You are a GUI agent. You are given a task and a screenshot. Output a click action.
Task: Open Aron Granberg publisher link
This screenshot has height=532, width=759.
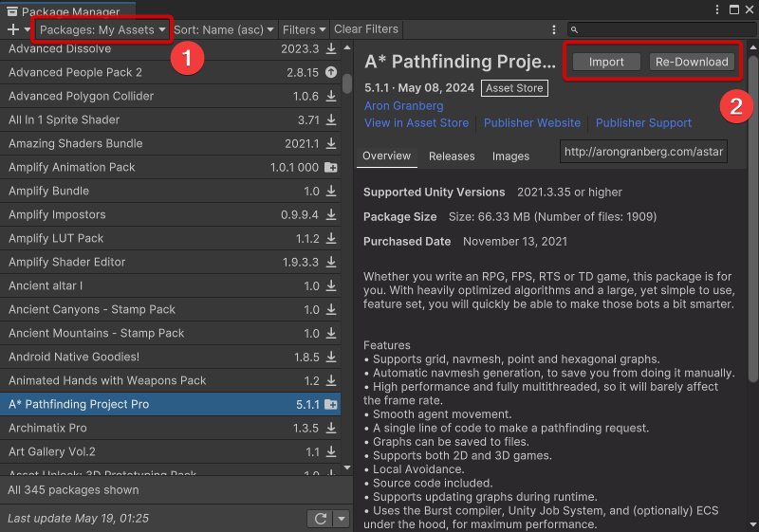[404, 105]
